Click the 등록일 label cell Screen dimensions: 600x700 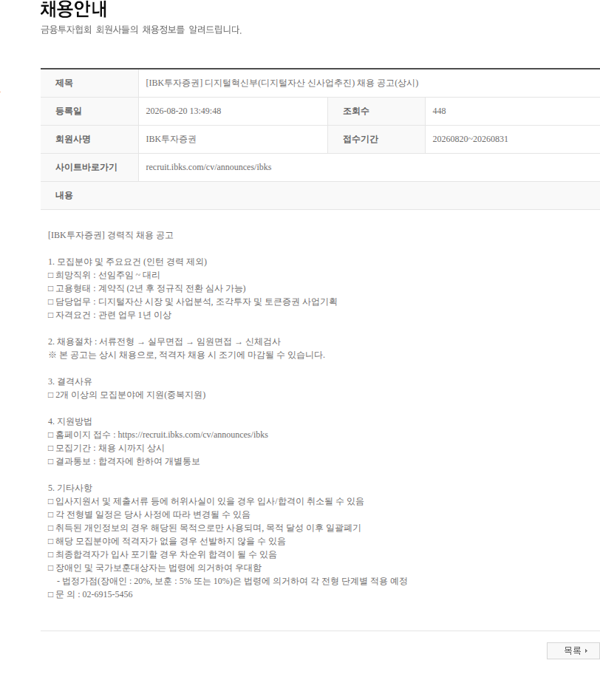89,111
